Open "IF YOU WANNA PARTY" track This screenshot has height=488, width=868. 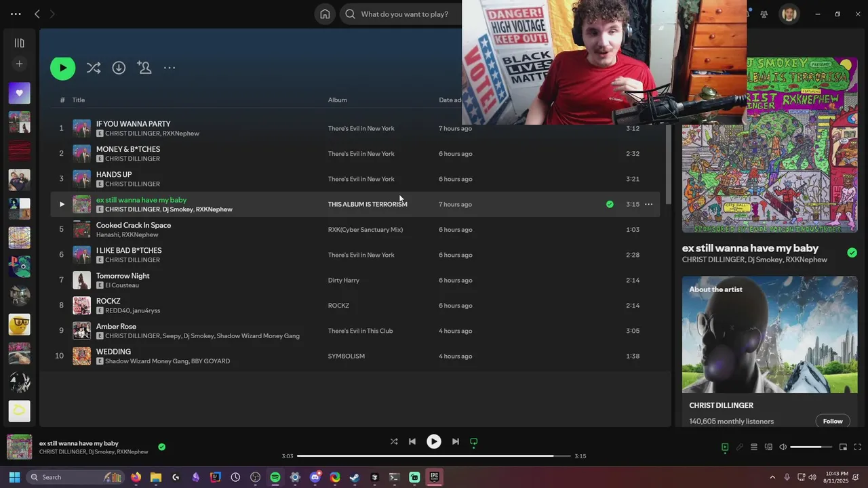[134, 124]
